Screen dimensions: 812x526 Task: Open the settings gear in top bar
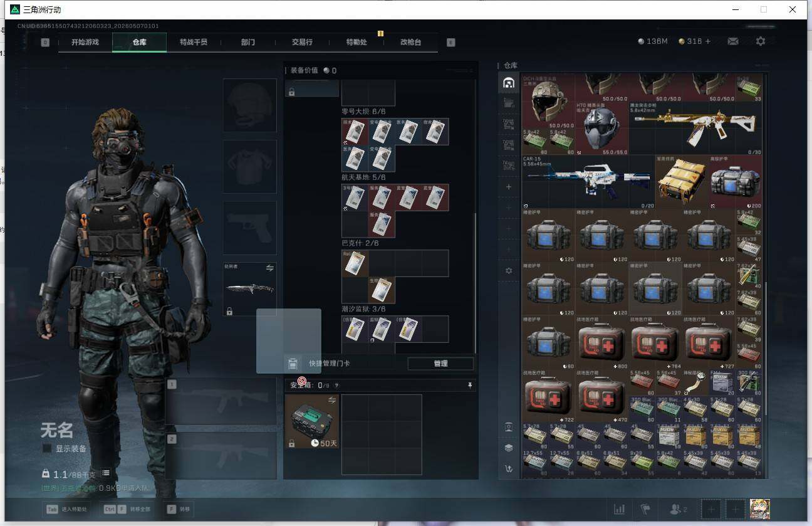(761, 41)
